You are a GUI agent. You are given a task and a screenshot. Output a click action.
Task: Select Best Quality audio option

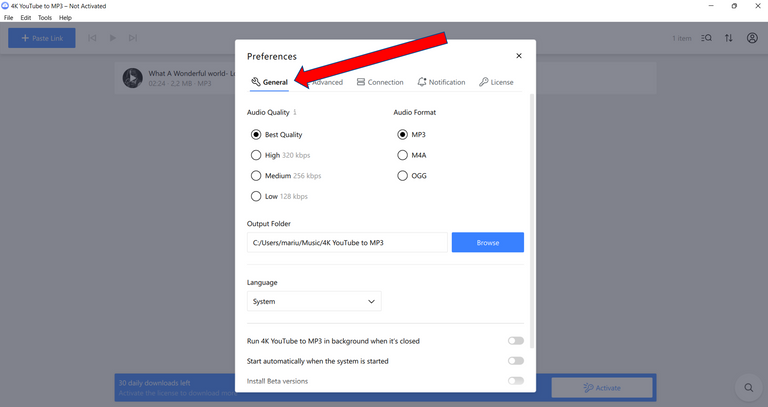tap(276, 135)
